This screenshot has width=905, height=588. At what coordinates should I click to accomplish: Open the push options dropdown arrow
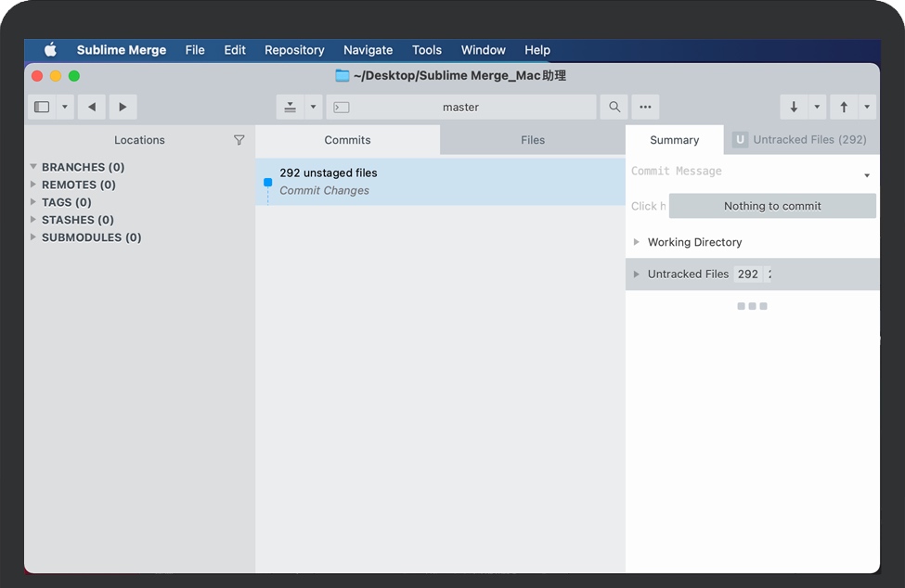pos(867,107)
